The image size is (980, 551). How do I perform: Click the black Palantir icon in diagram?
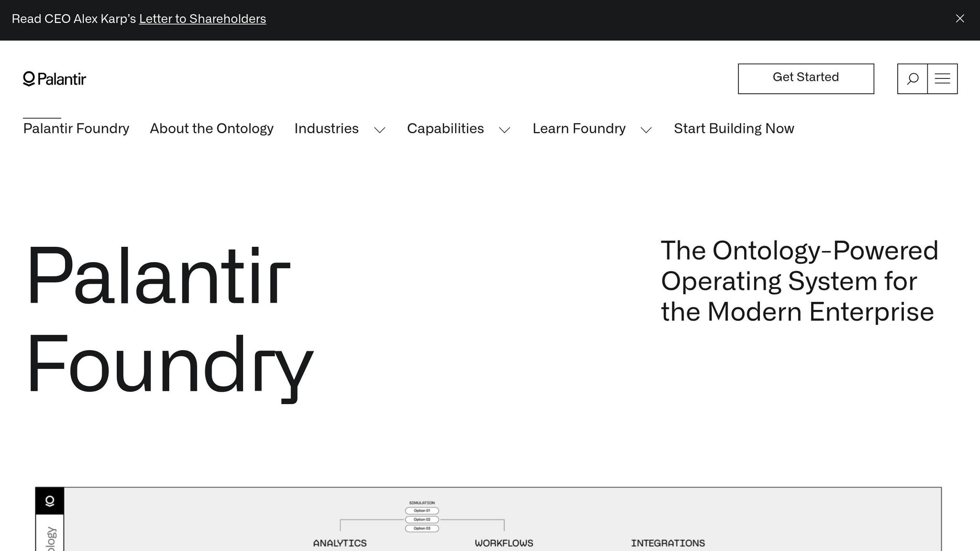coord(50,501)
